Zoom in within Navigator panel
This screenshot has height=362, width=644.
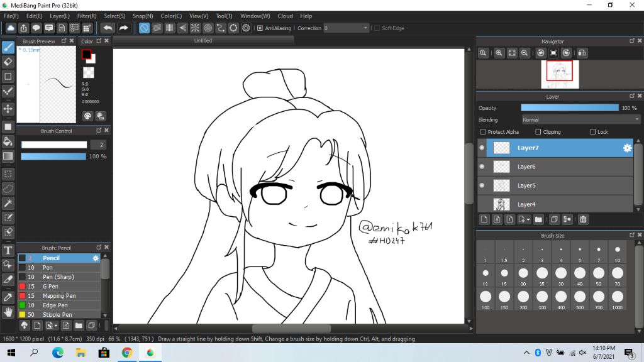coord(499,53)
